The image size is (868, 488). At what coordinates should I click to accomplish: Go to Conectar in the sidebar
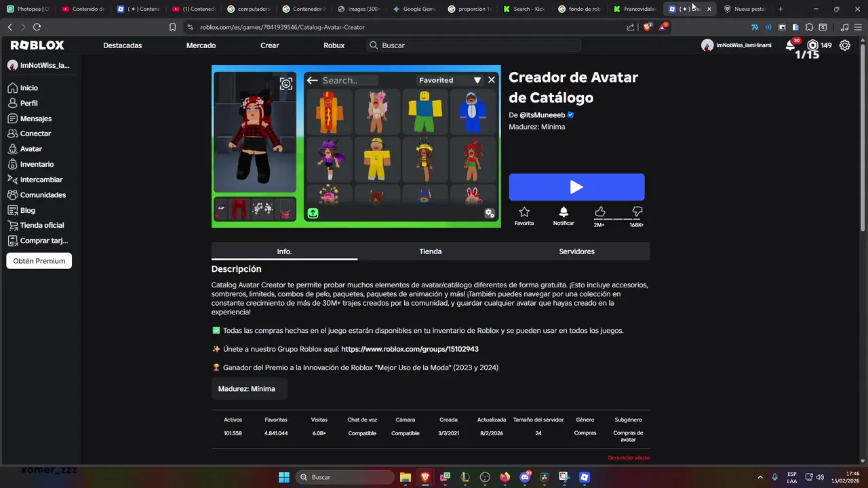[x=30, y=134]
